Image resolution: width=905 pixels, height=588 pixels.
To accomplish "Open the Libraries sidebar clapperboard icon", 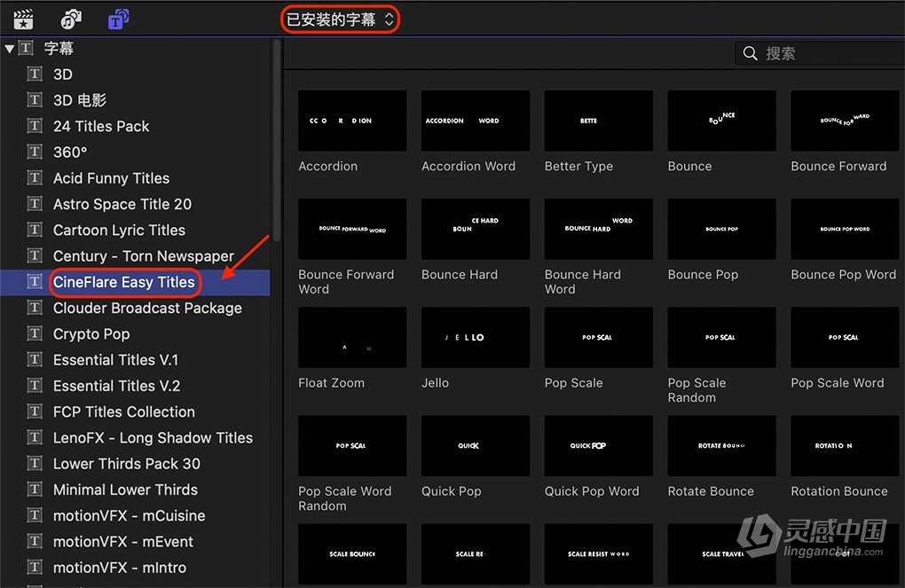I will (23, 20).
